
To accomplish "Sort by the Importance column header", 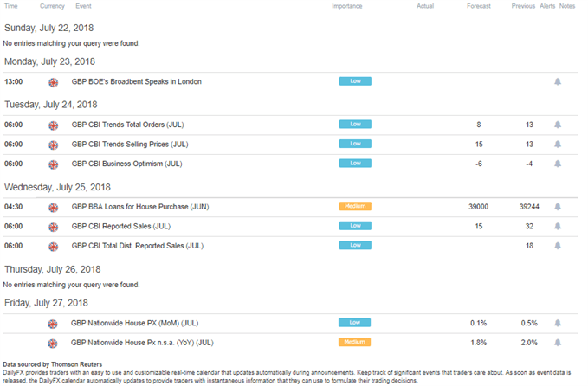I will (347, 6).
